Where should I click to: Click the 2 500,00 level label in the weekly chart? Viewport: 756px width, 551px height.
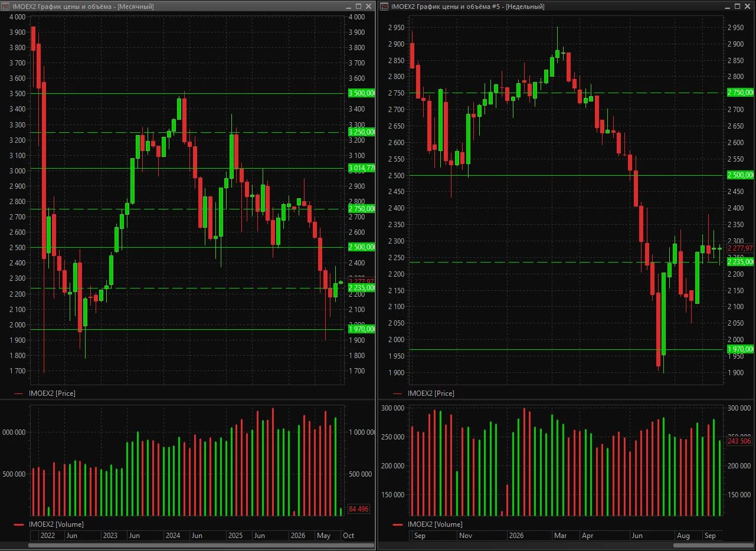pyautogui.click(x=740, y=175)
